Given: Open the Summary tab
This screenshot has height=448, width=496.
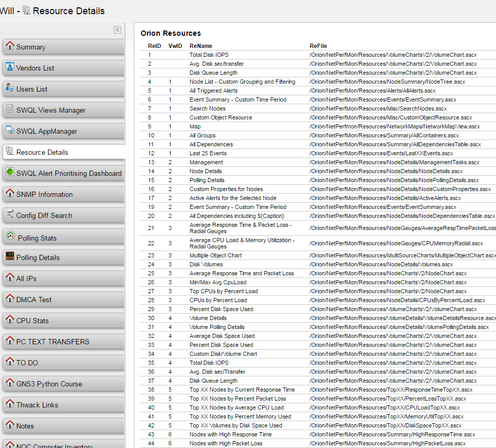Looking at the screenshot, I should pos(64,47).
